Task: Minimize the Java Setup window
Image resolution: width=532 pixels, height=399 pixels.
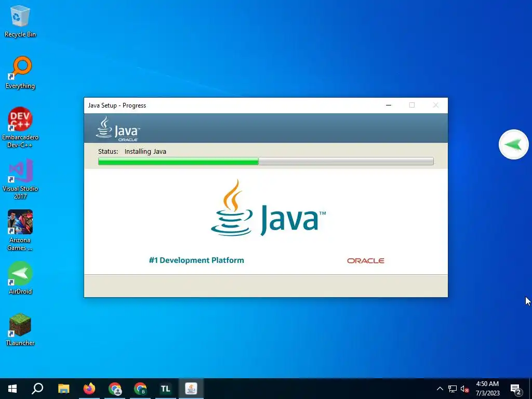Action: [x=389, y=105]
